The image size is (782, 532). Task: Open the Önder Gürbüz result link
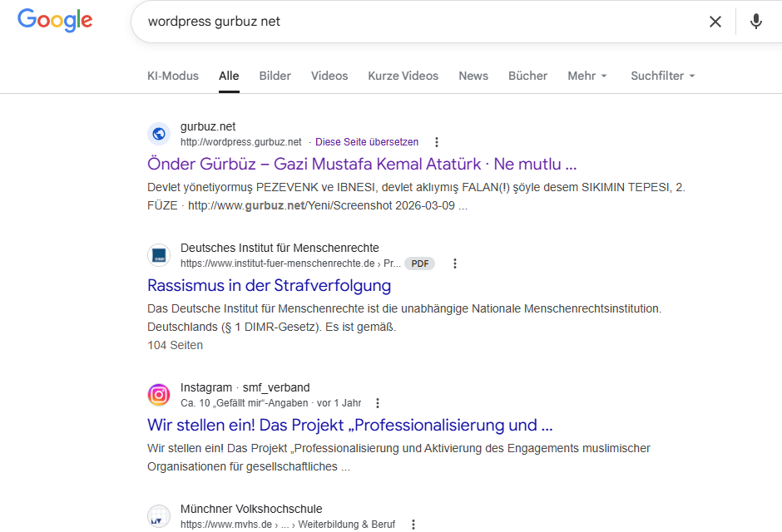(362, 164)
